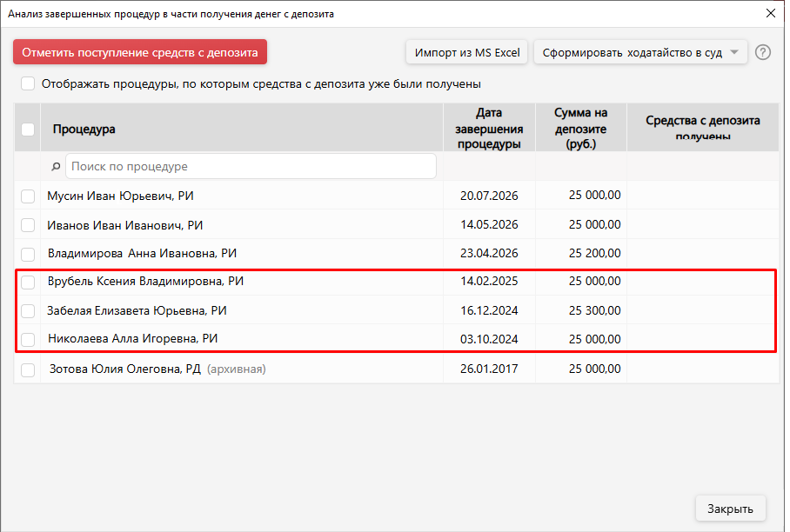Click the name Владимирова Анна Ивановна, РИ
This screenshot has width=790, height=532.
[142, 253]
